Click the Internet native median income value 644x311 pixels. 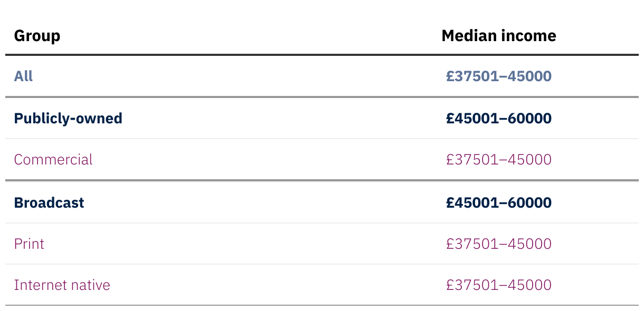point(498,285)
